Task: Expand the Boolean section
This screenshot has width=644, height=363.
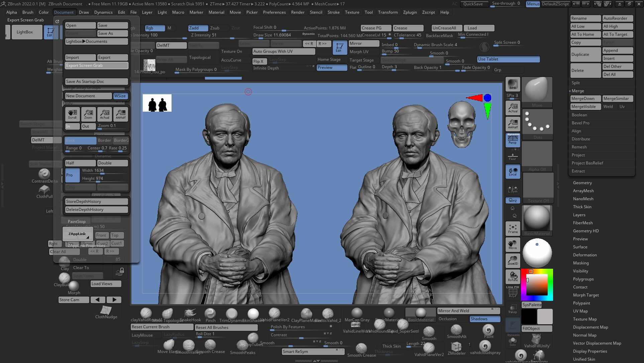Action: point(579,115)
